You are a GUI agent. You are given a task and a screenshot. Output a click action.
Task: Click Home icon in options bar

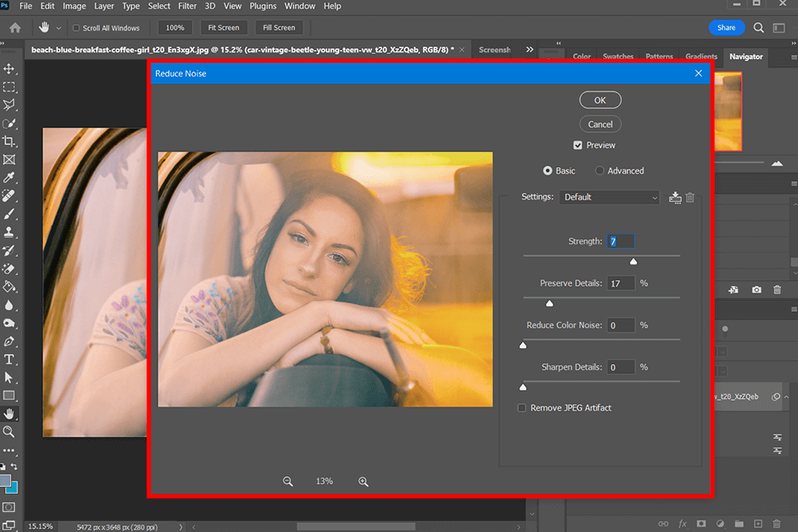[x=15, y=27]
